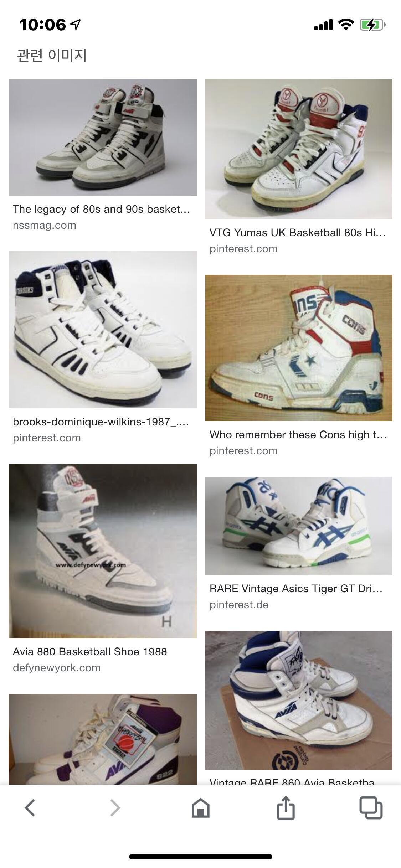Tap the Wi-Fi status icon
The width and height of the screenshot is (401, 868).
346,25
